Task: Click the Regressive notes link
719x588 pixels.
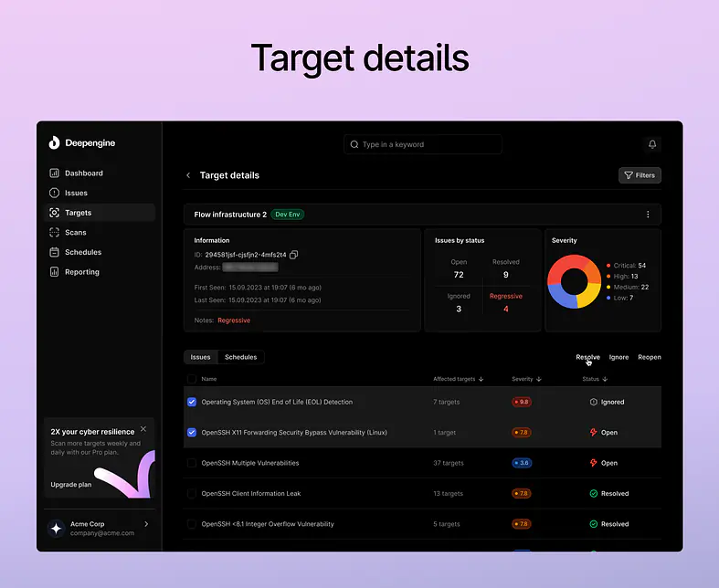Action: point(234,320)
